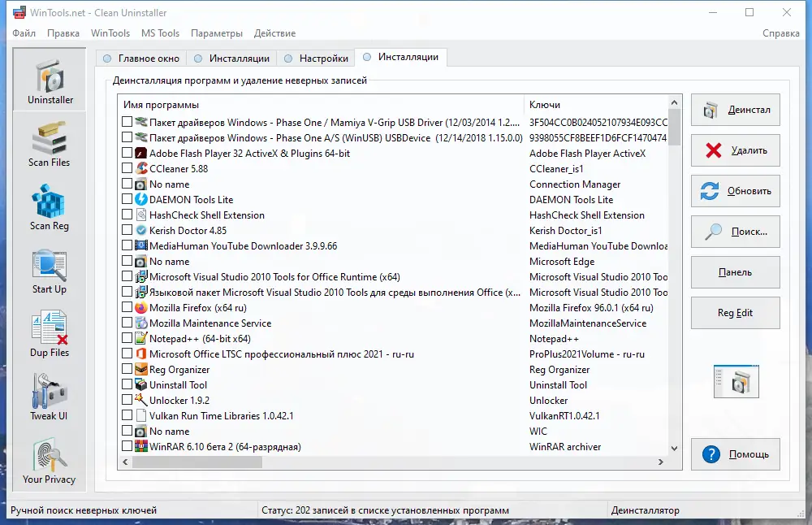Click the WinRAR 6.10 books icon
The width and height of the screenshot is (812, 525).
point(140,446)
